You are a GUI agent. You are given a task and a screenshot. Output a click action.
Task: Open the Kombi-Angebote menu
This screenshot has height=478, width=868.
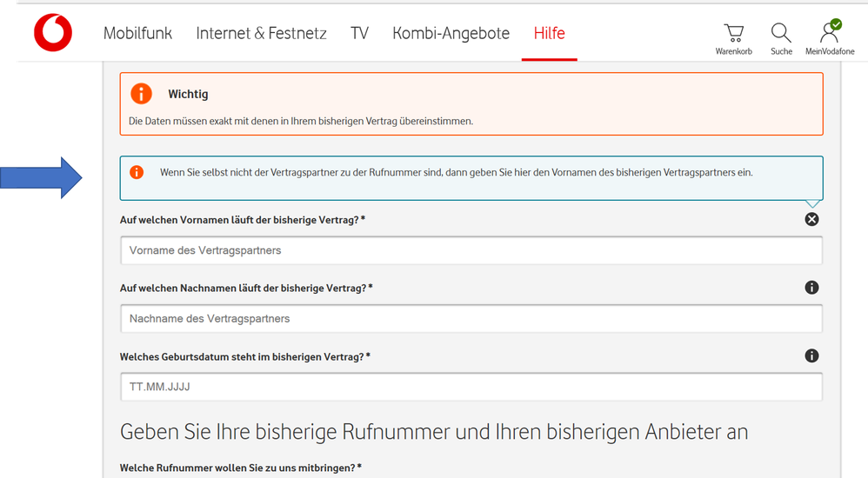click(451, 33)
